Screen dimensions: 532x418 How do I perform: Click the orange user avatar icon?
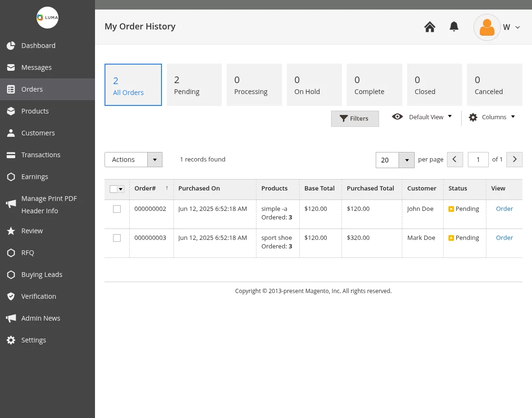tap(487, 28)
